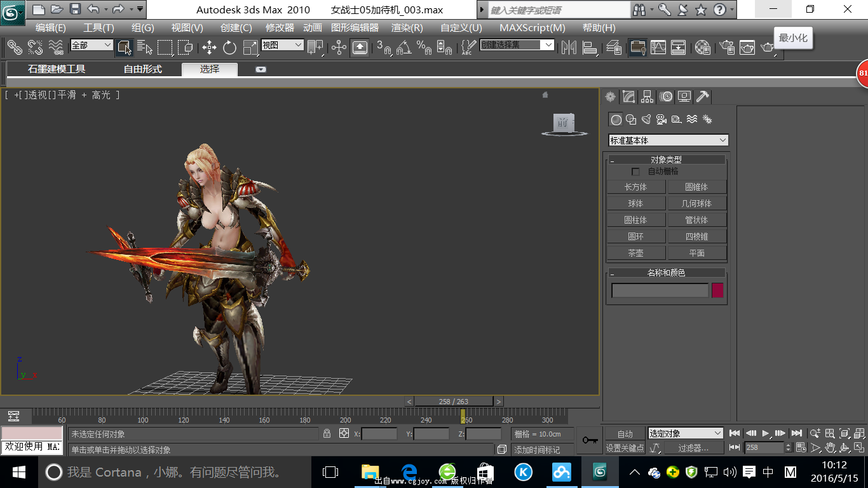Click the 茶壶 teapot button
The image size is (868, 488).
pyautogui.click(x=635, y=253)
